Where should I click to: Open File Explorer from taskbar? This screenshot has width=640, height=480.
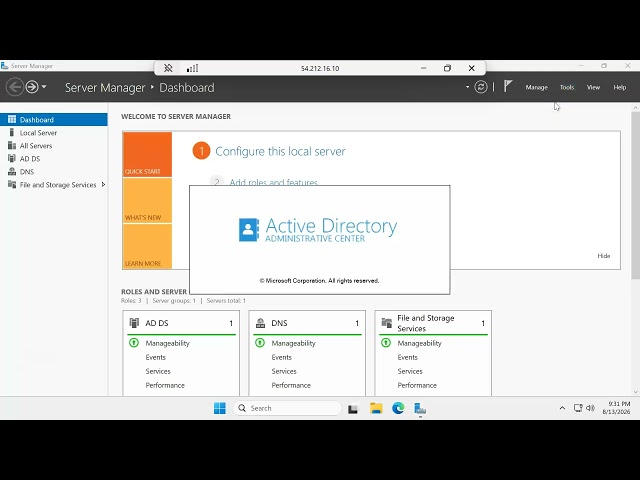(x=376, y=408)
